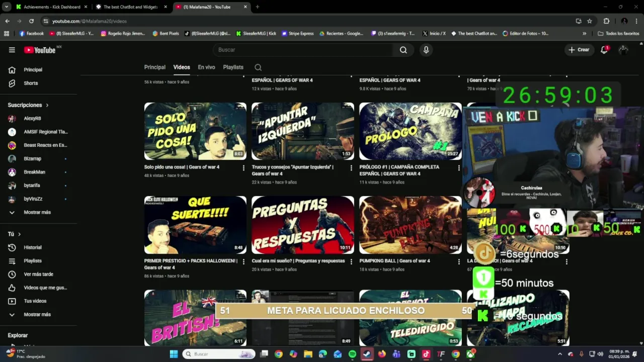Open the Facebook bookmark

(31, 34)
